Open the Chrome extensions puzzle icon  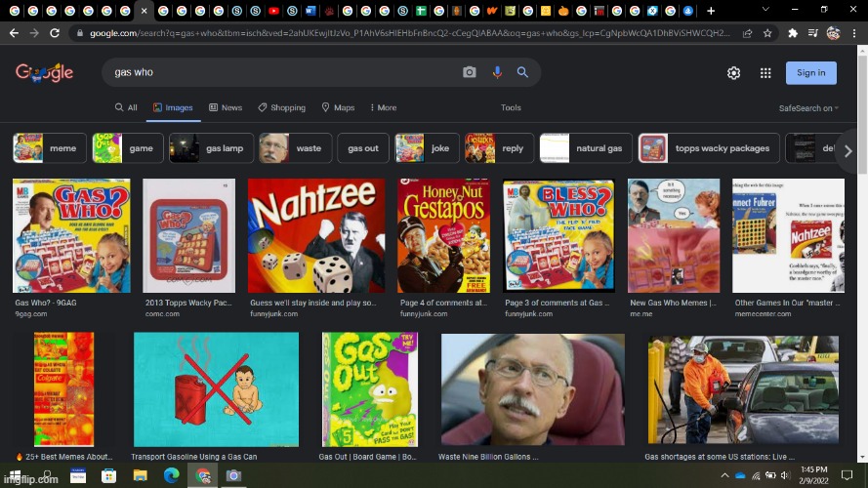(x=793, y=32)
